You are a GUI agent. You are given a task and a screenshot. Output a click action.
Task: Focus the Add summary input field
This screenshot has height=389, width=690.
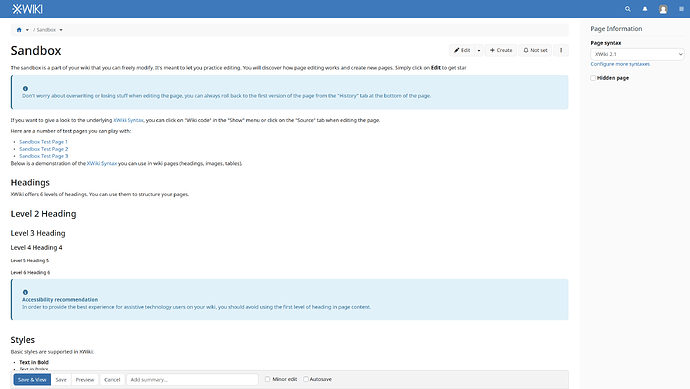(192, 379)
